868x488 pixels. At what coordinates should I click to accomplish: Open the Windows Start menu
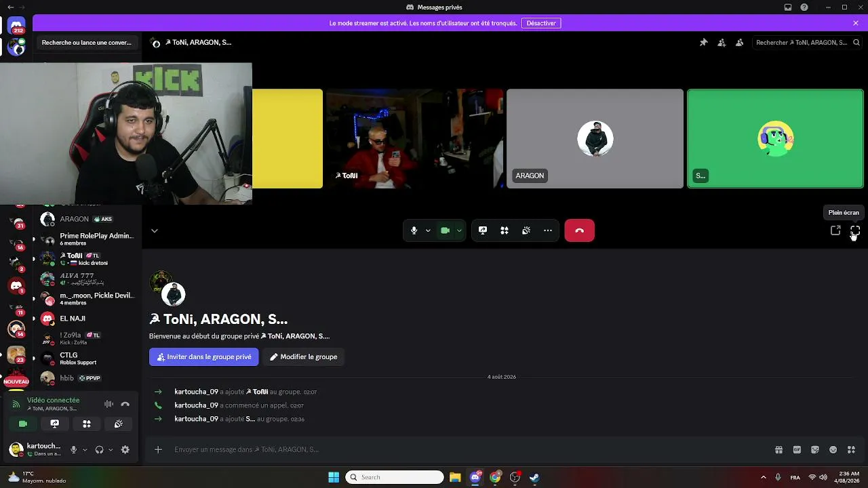[x=334, y=477]
